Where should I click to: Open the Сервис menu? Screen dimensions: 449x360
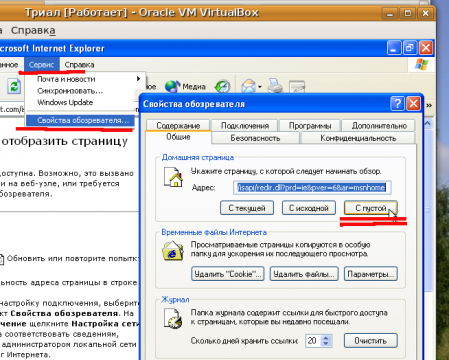point(41,65)
